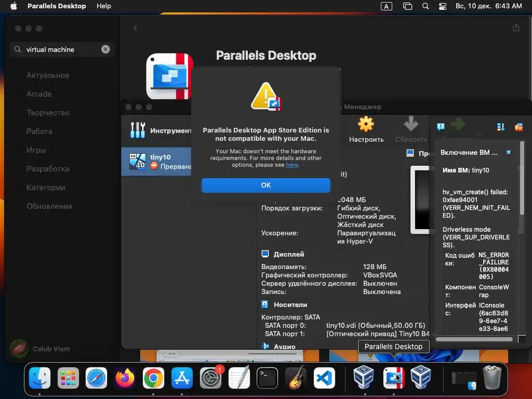Open GarageBand from the Dock
532x399 pixels.
pyautogui.click(x=296, y=378)
